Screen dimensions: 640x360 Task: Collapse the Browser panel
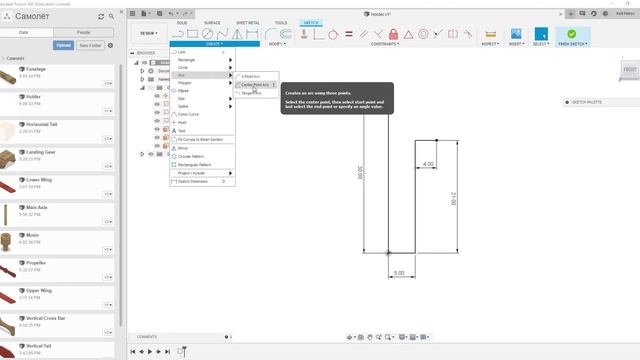pyautogui.click(x=132, y=53)
